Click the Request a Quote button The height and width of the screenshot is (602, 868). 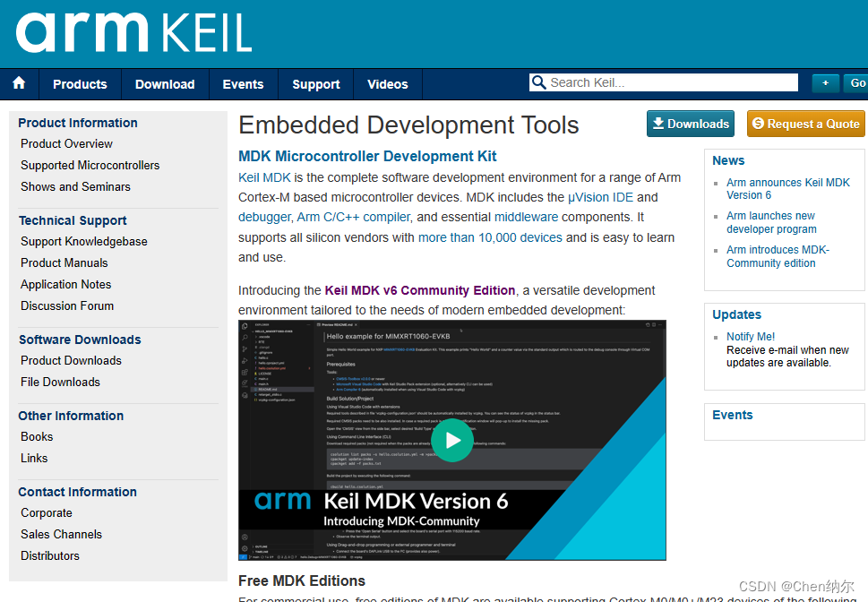coord(805,124)
